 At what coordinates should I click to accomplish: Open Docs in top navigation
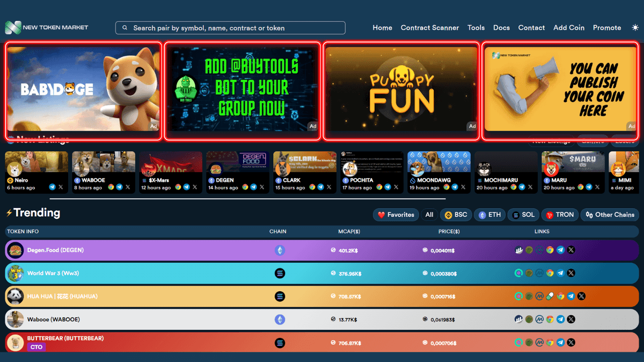click(x=501, y=28)
